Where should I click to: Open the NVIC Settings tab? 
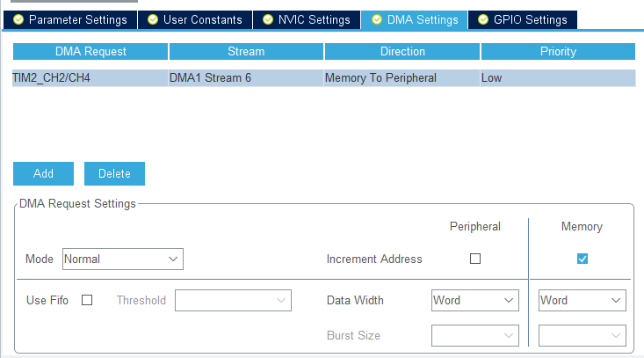[307, 19]
